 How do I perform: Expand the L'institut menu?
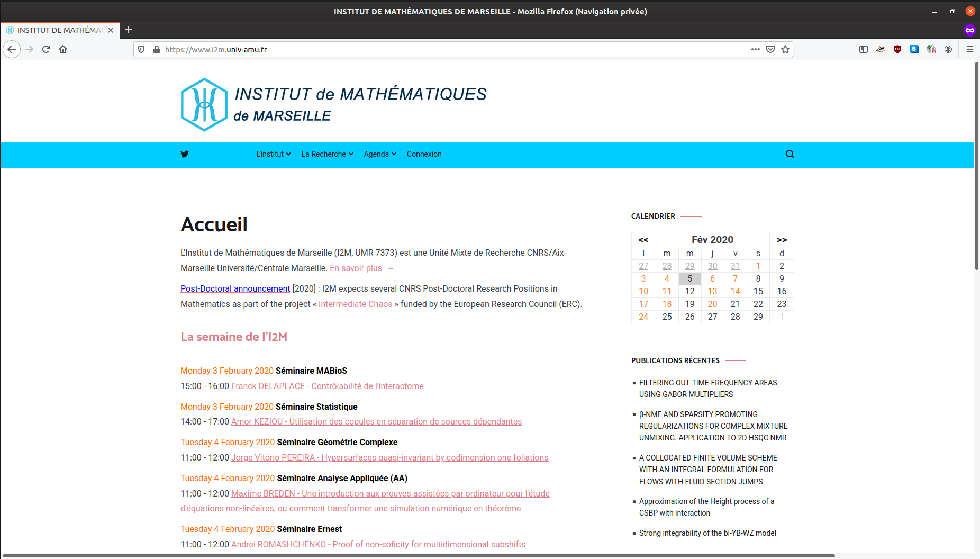pos(274,154)
